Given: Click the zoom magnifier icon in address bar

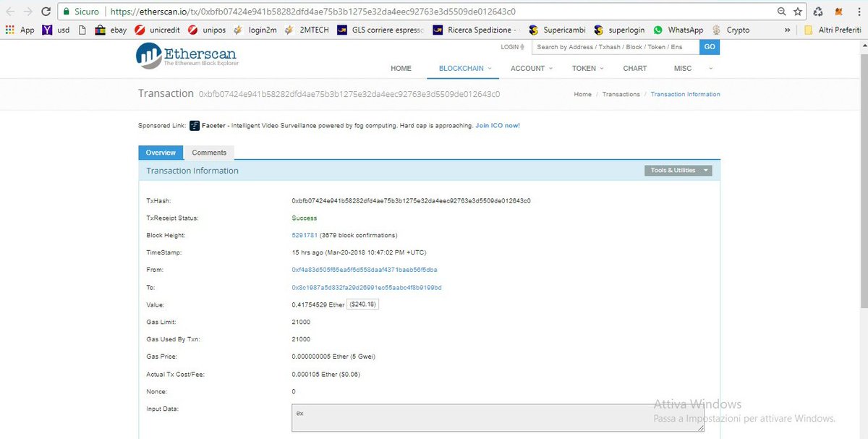Looking at the screenshot, I should tap(781, 12).
